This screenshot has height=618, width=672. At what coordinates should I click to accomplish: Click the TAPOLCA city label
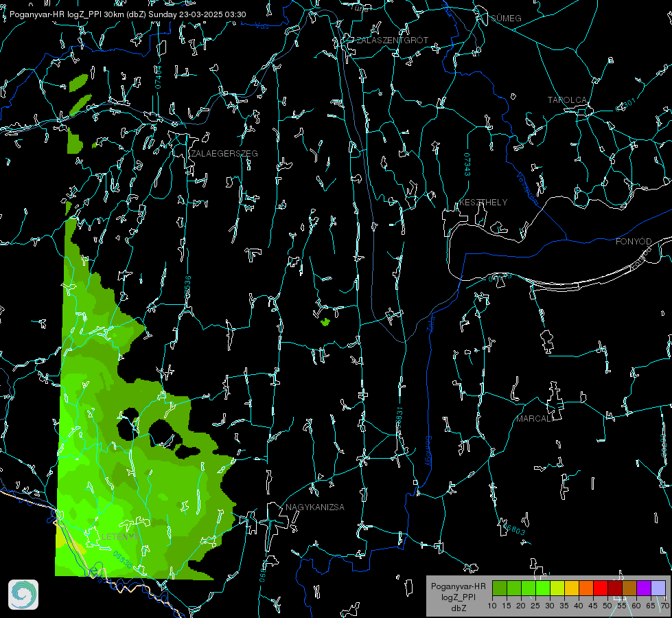[567, 100]
